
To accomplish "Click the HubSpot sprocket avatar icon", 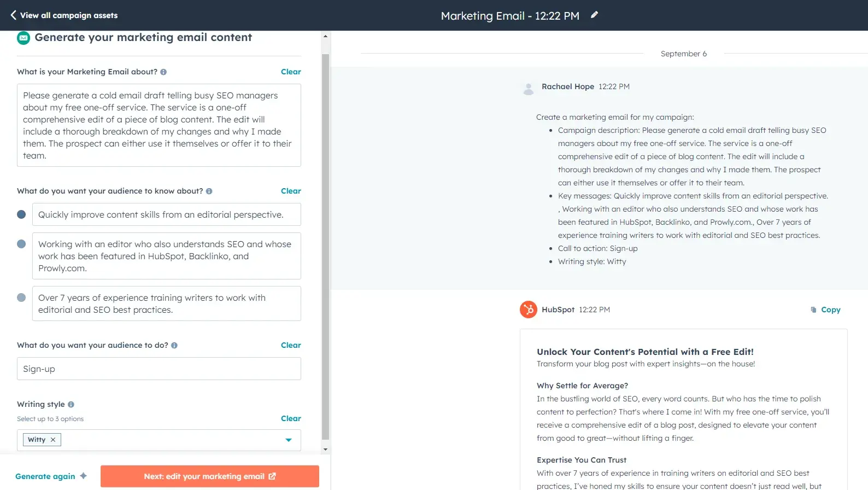I will [528, 310].
